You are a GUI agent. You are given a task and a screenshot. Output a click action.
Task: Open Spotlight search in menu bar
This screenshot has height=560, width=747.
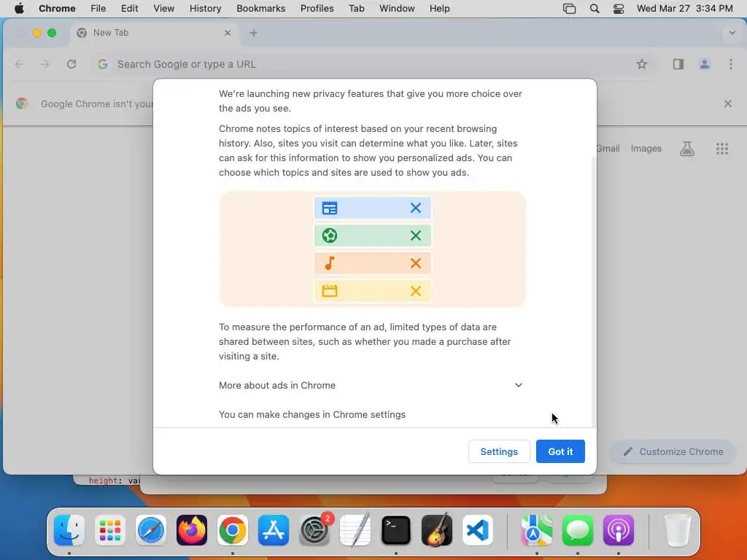point(594,9)
